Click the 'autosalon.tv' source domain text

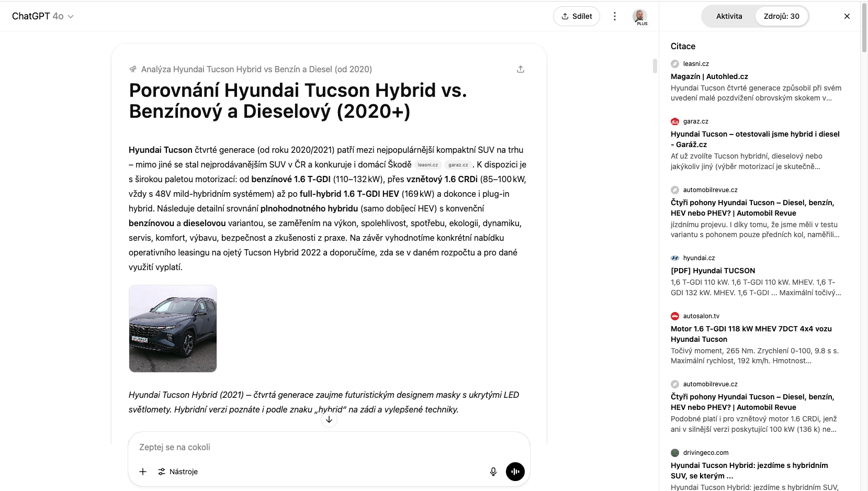(x=701, y=316)
